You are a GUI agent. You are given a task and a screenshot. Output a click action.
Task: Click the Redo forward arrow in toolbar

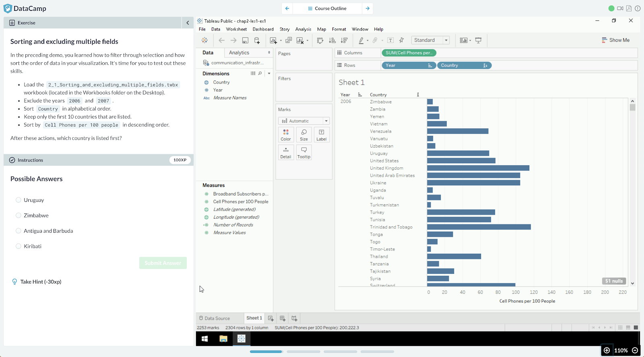[x=233, y=40]
